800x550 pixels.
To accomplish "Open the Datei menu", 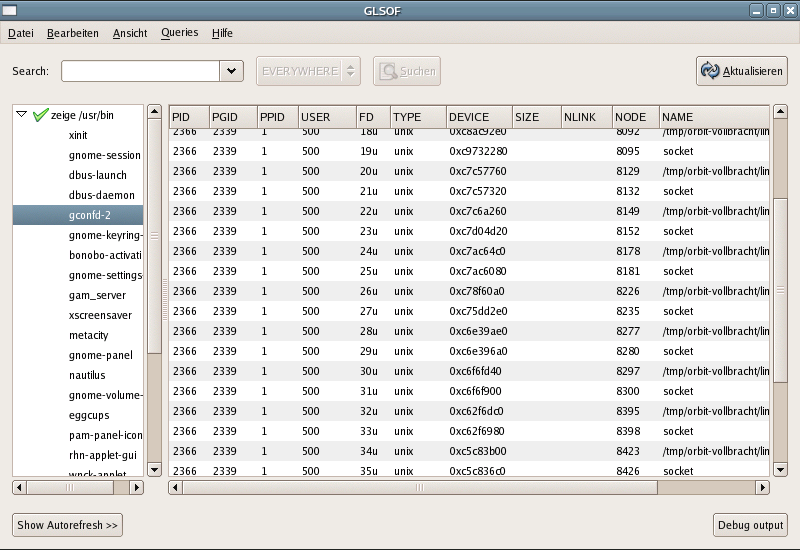I will pyautogui.click(x=20, y=33).
